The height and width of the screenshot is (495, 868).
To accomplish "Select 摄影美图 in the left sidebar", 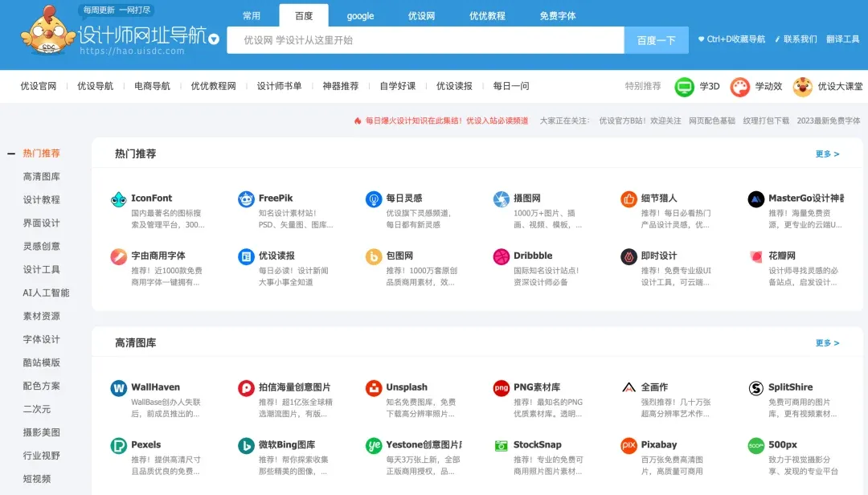I will (x=42, y=432).
